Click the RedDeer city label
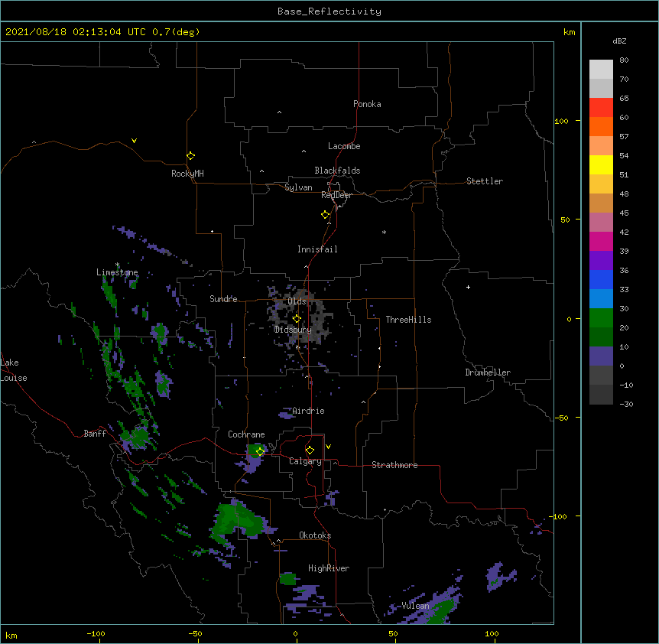 point(336,195)
